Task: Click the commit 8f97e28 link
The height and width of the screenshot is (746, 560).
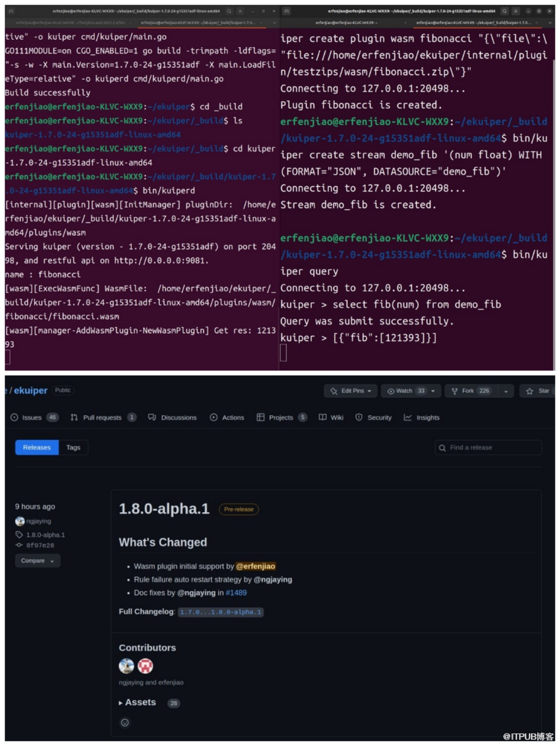Action: (40, 545)
